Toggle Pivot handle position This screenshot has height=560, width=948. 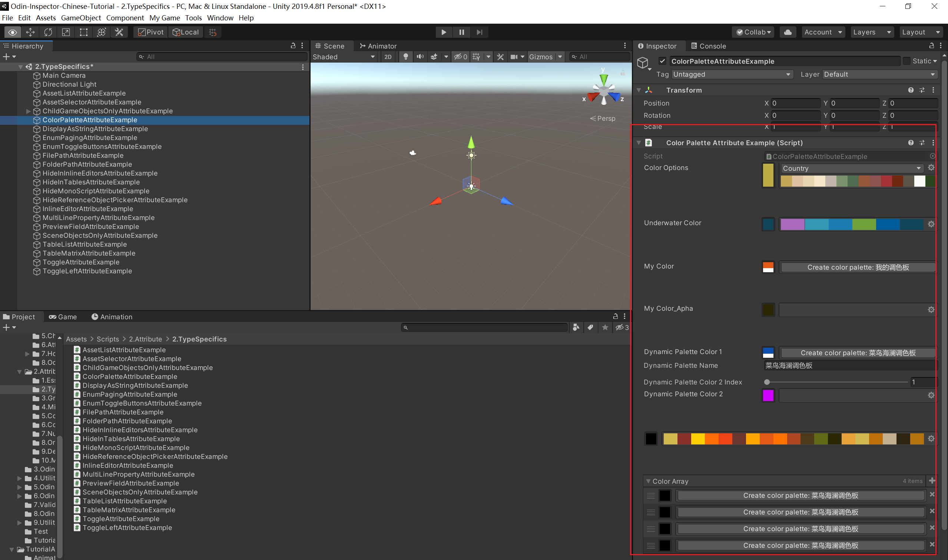[x=150, y=32]
